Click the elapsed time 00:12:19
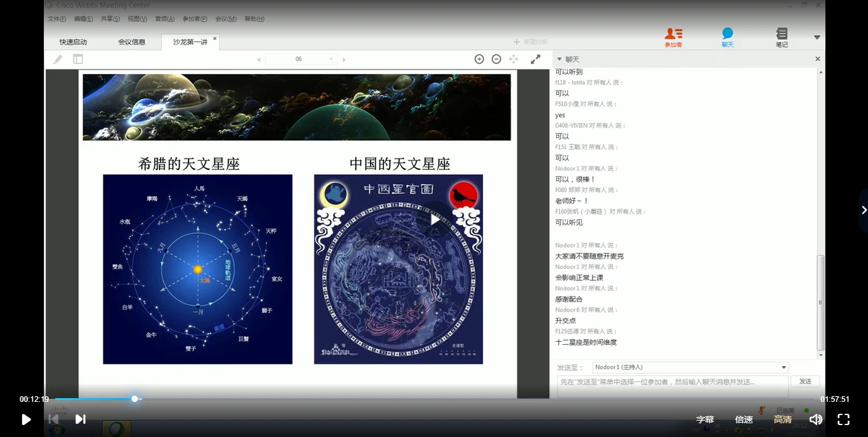 pyautogui.click(x=34, y=399)
